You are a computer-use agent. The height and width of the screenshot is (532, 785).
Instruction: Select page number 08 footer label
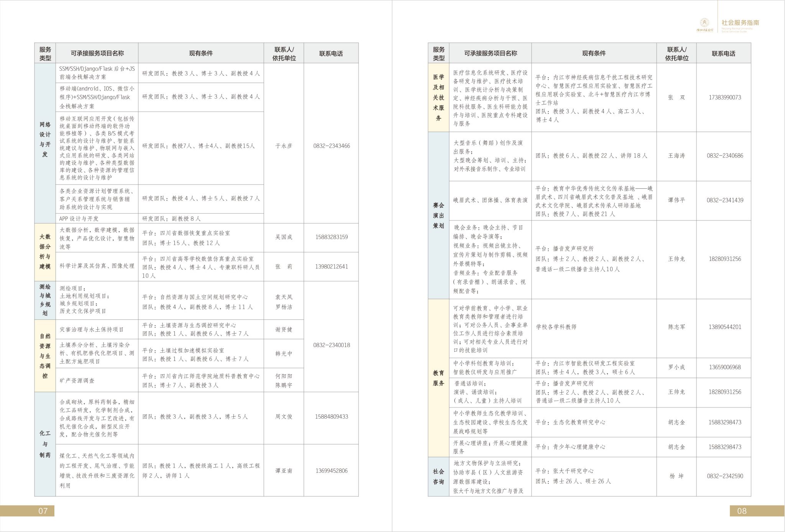(x=742, y=511)
